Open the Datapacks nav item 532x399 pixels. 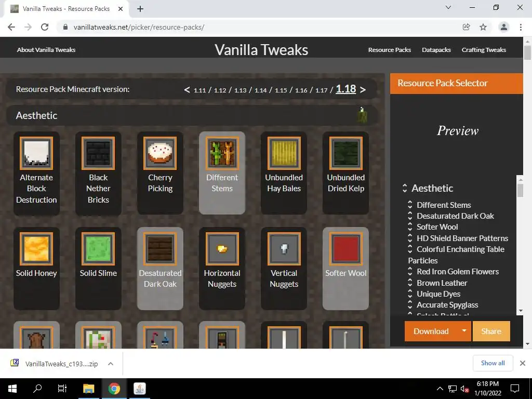click(436, 50)
